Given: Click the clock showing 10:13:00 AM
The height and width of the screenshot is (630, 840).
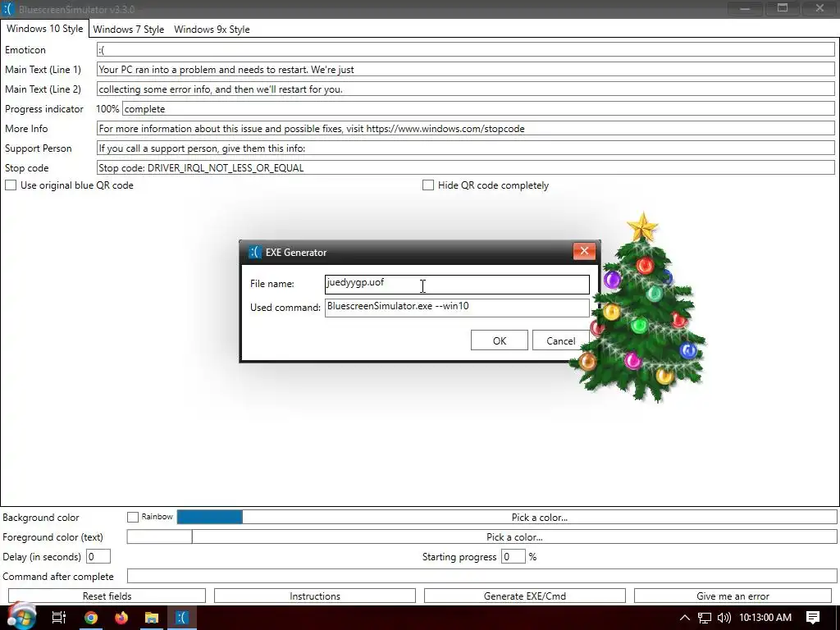Looking at the screenshot, I should click(765, 618).
